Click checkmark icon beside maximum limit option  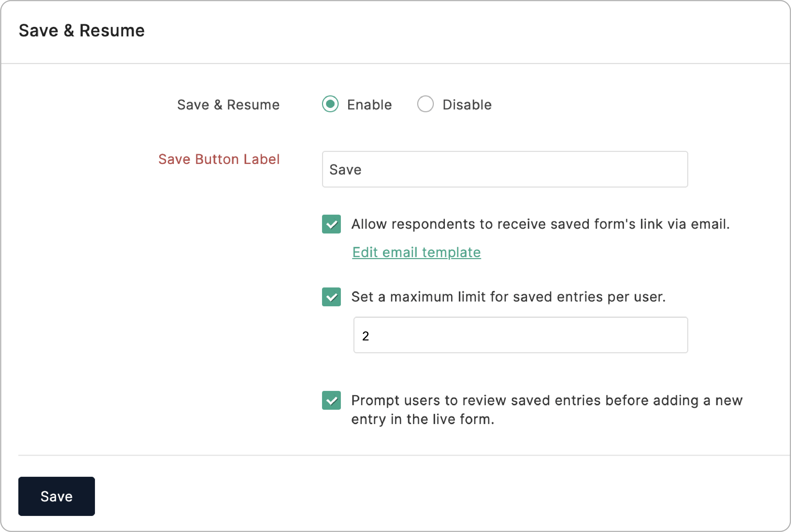332,297
